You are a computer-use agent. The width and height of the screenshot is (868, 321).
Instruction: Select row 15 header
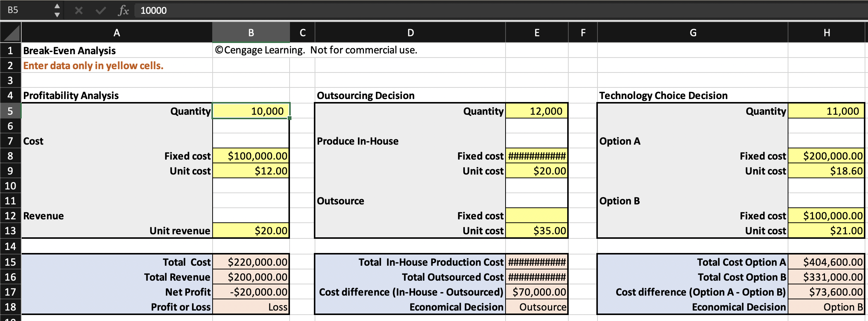(10, 262)
